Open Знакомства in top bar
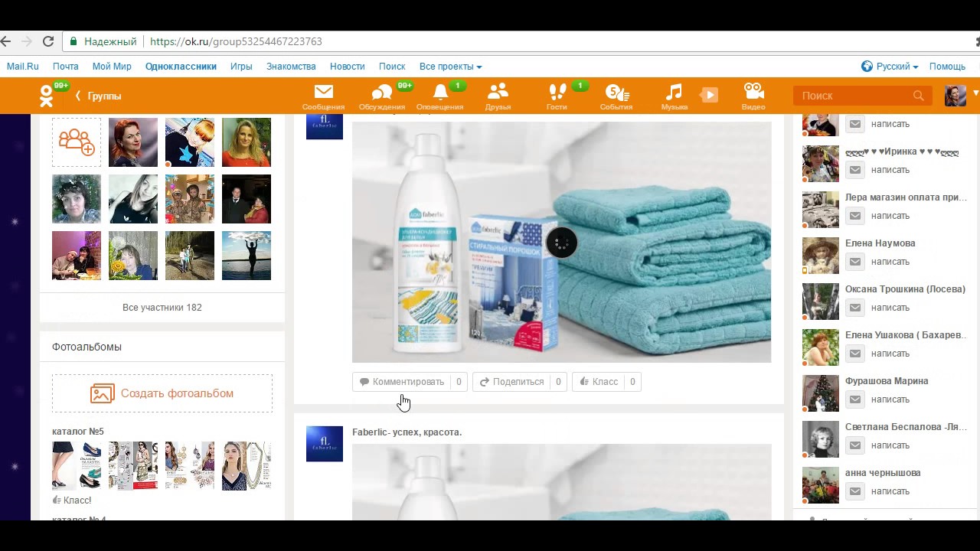 (291, 67)
